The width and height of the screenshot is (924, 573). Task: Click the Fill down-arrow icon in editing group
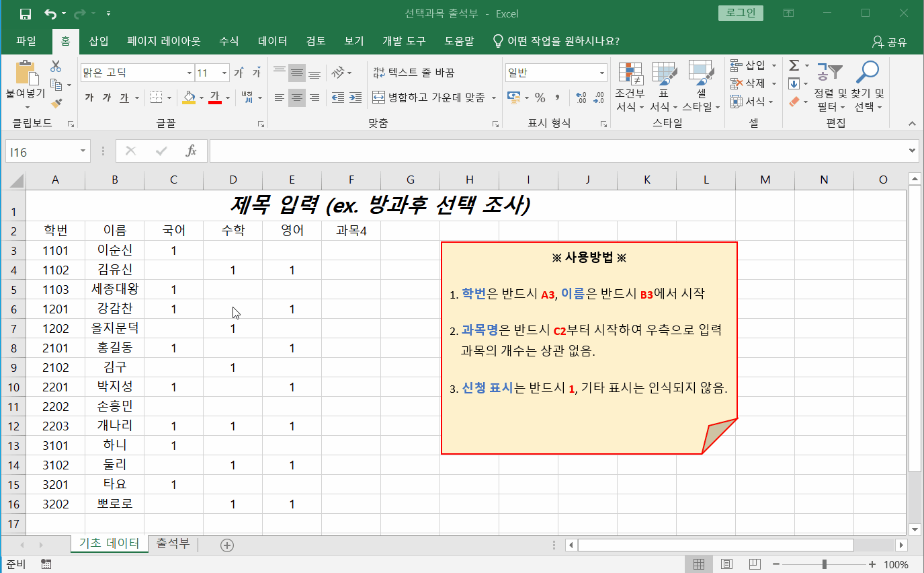[794, 83]
